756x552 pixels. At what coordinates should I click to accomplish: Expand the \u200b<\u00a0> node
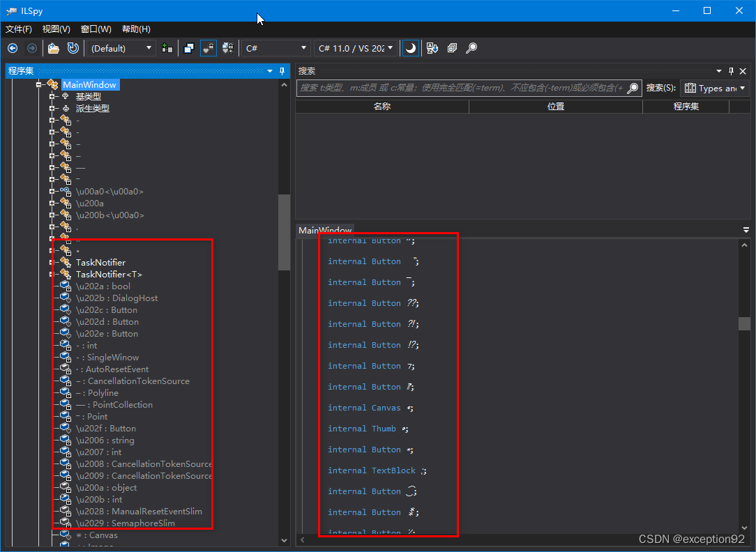point(52,215)
